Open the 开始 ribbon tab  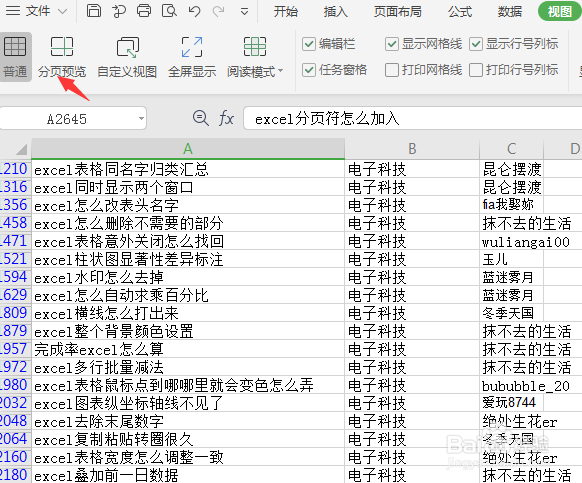point(286,12)
